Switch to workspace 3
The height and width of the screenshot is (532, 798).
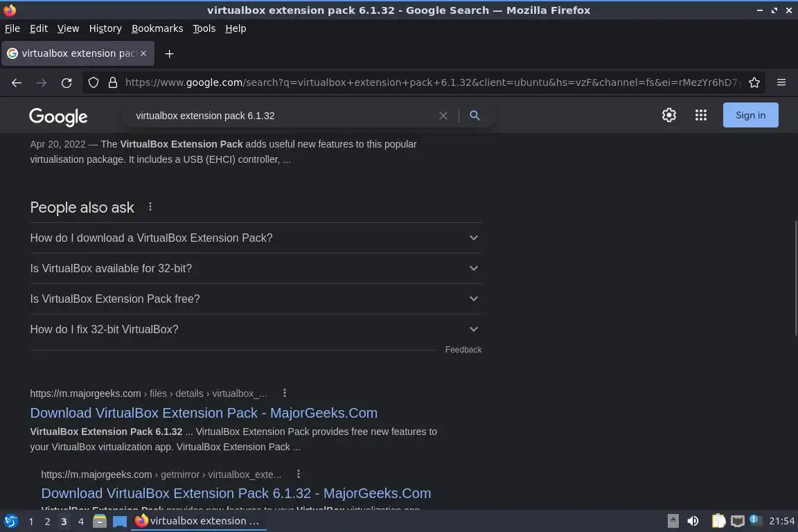click(64, 522)
